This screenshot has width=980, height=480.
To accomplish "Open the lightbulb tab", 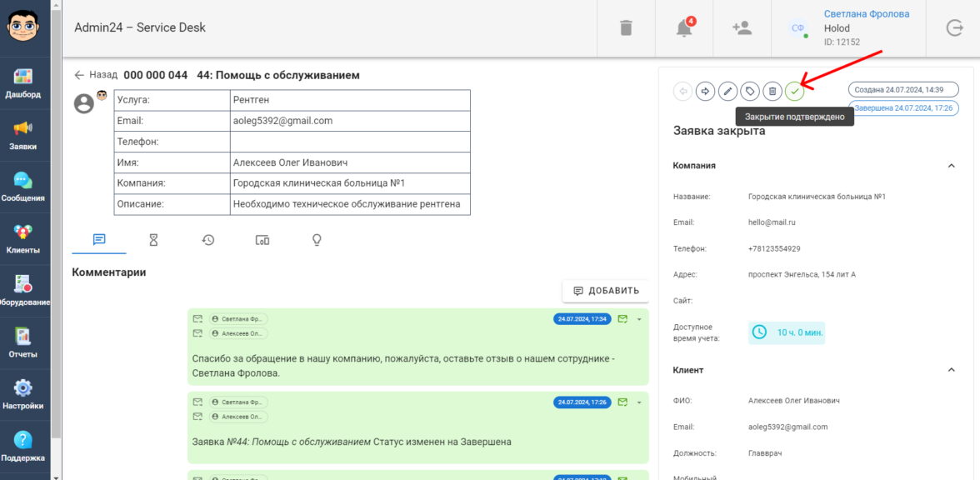I will click(317, 240).
